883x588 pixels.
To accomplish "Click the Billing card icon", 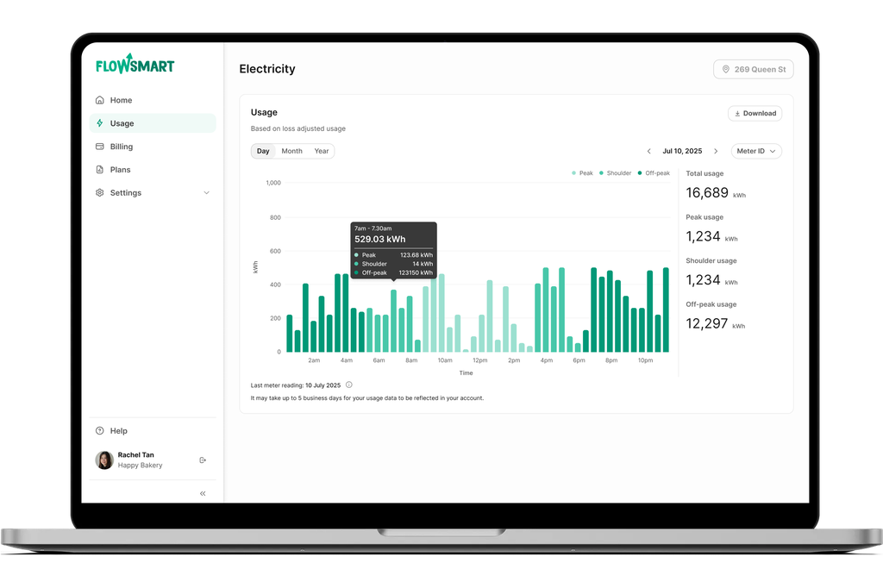I will click(100, 147).
